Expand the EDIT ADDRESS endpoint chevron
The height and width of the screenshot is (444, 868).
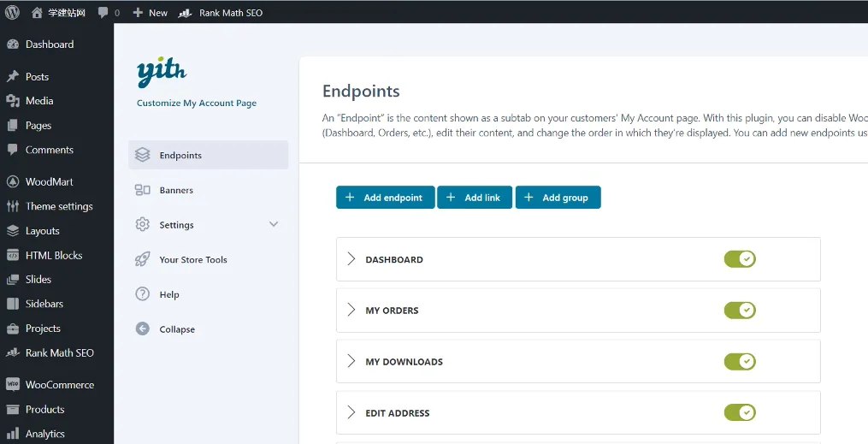click(351, 412)
